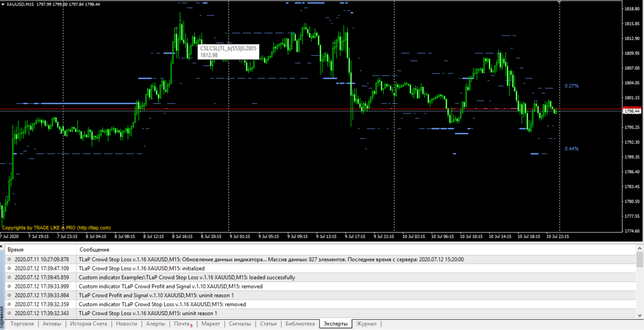This screenshot has height=330, width=644.
Task: Click the 1792.30 price axis label
Action: (x=632, y=142)
